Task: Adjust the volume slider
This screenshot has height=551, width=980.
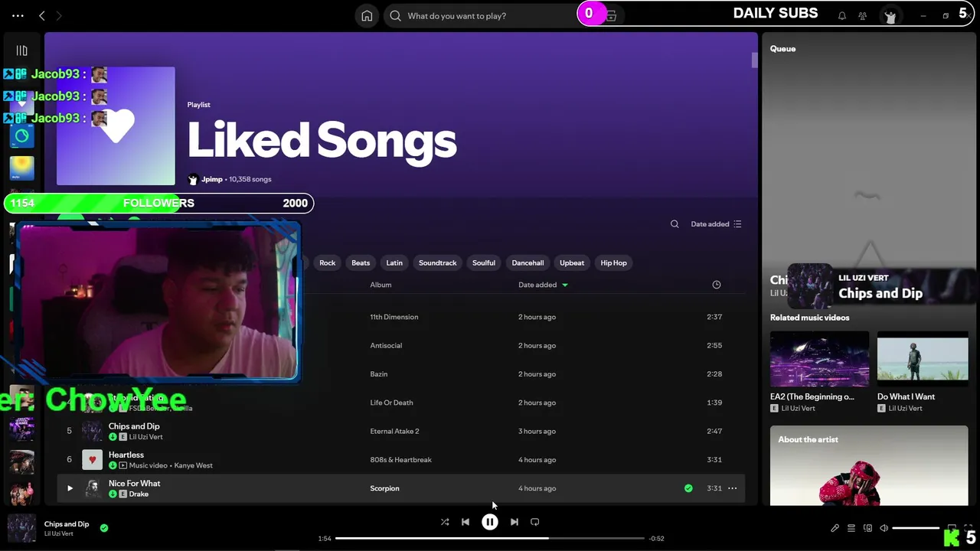Action: point(916,528)
